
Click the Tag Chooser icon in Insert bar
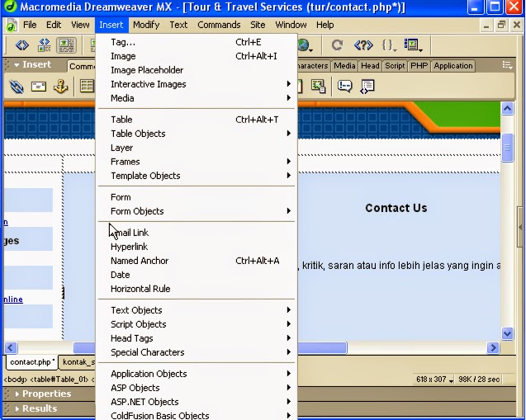coord(367,87)
